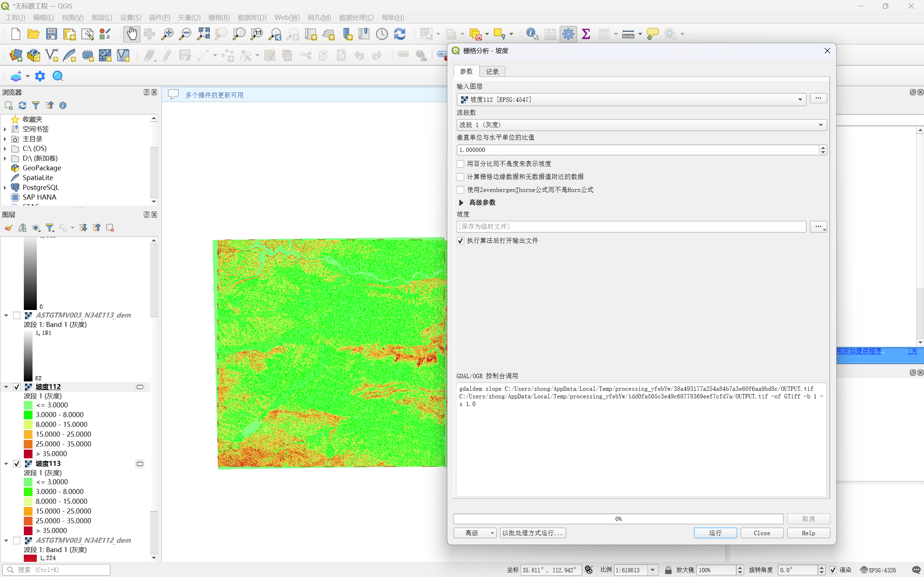Screen dimensions: 924x577
Task: Open the 栅格(R) raster menu
Action: point(219,18)
